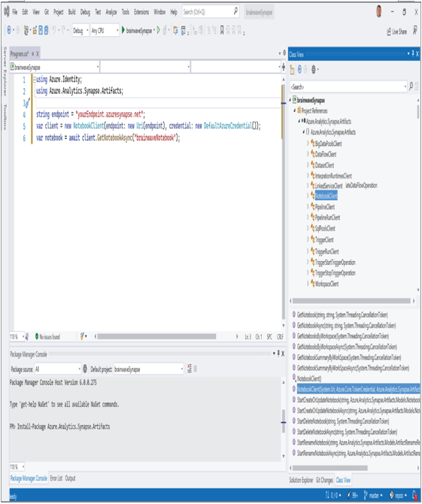Select the SqlPoolClient class in tree

(x=325, y=228)
